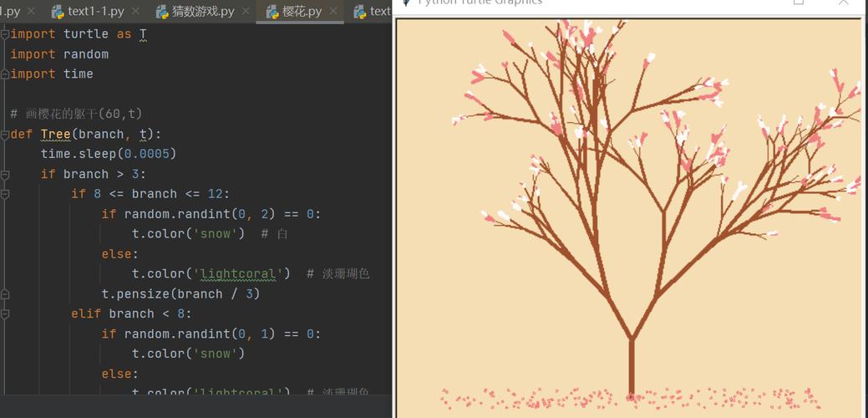Click the comment '# 白' after snow
The image size is (868, 418).
coord(274,234)
